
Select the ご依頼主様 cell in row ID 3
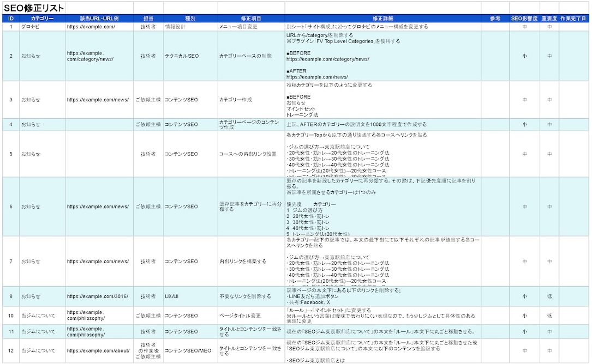point(148,100)
